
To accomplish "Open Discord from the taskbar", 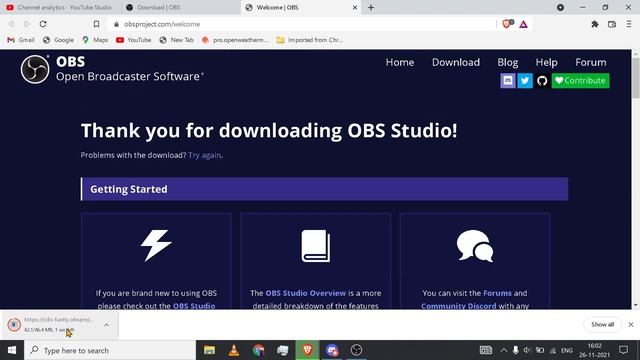I will tap(332, 350).
